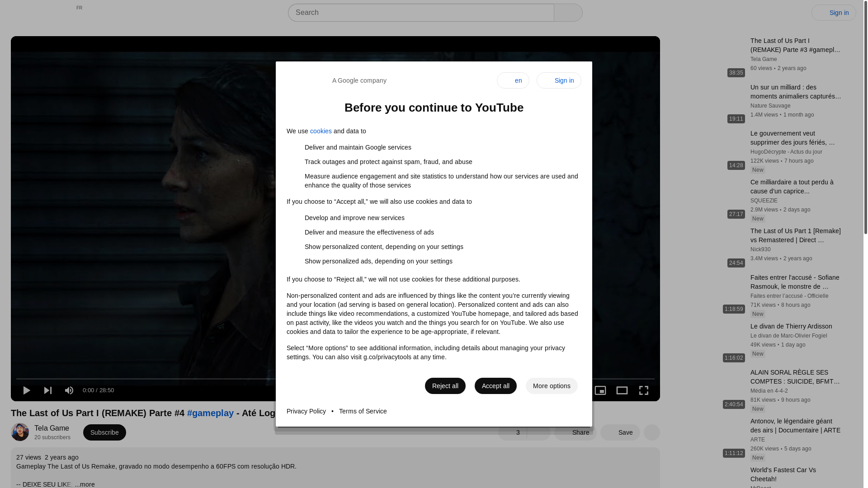Open g.co/privacytools link text
This screenshot has width=868, height=488.
(x=387, y=357)
